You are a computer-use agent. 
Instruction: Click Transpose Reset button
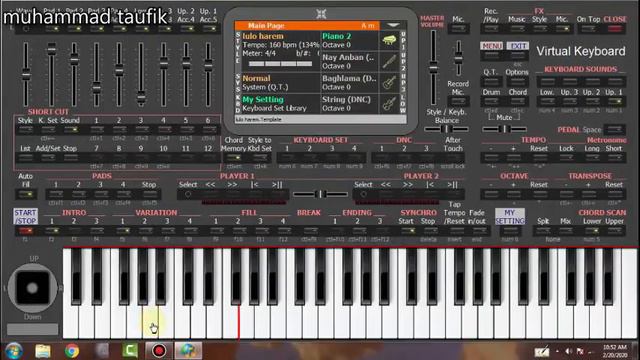(614, 194)
